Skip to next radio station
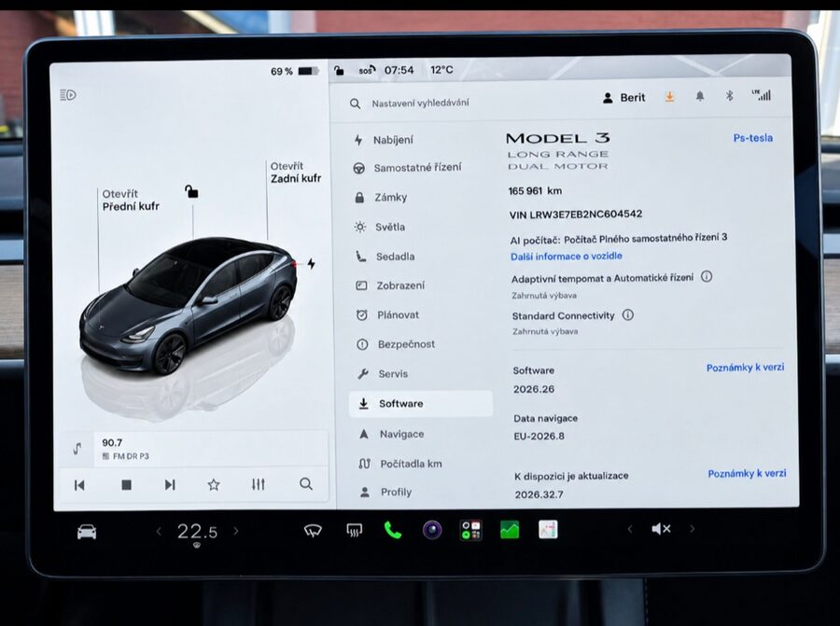The width and height of the screenshot is (840, 626). [170, 484]
